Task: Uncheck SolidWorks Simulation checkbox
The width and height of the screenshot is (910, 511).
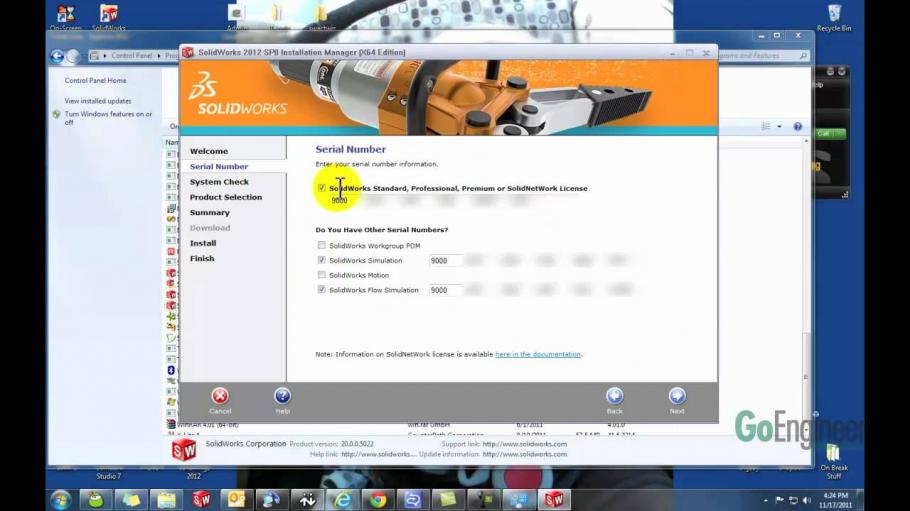Action: point(322,260)
